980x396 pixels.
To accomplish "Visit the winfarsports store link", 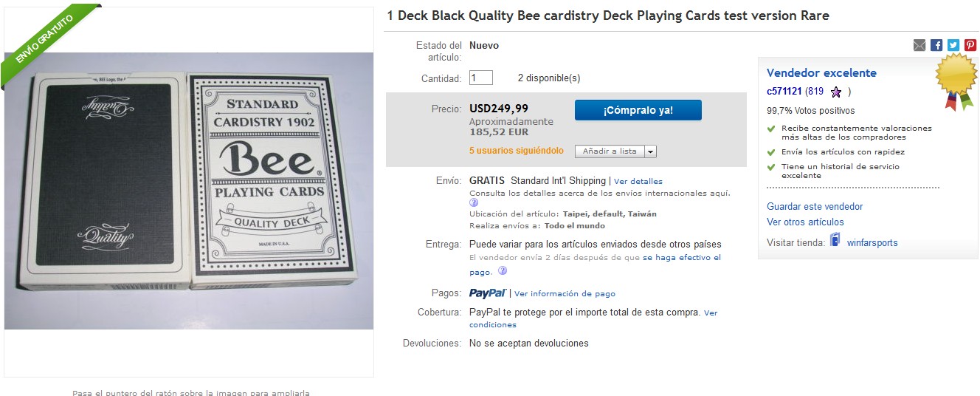I will 872,242.
